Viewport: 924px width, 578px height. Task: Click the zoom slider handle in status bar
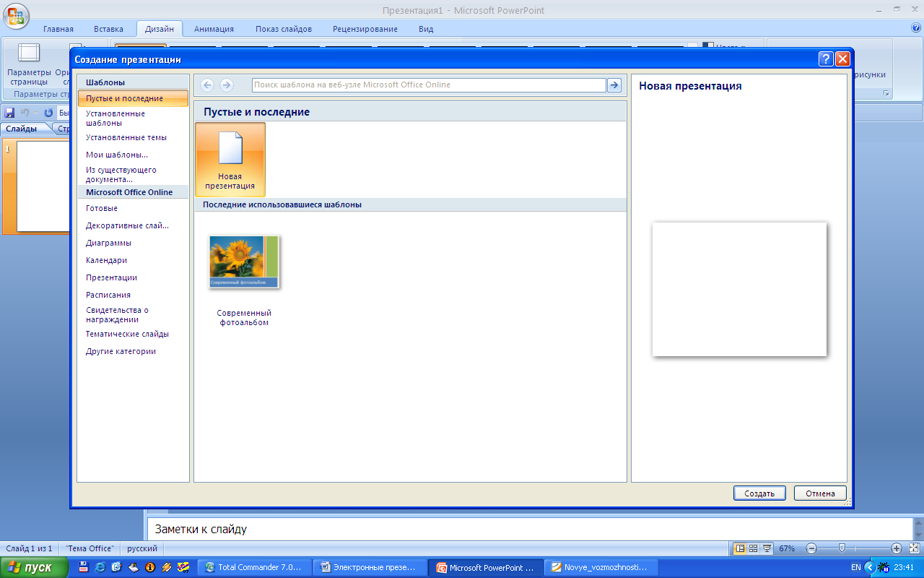pos(842,548)
